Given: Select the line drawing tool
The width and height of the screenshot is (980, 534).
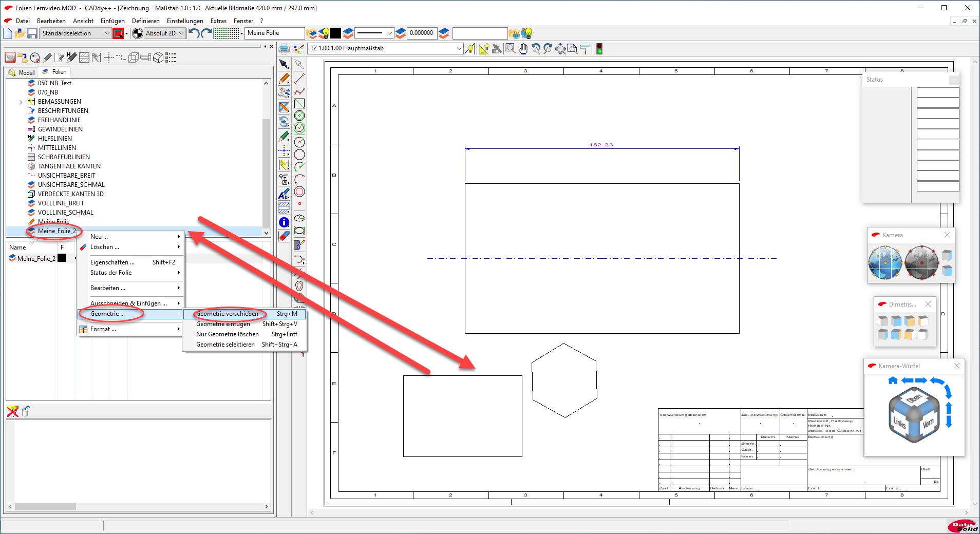Looking at the screenshot, I should pos(299,79).
